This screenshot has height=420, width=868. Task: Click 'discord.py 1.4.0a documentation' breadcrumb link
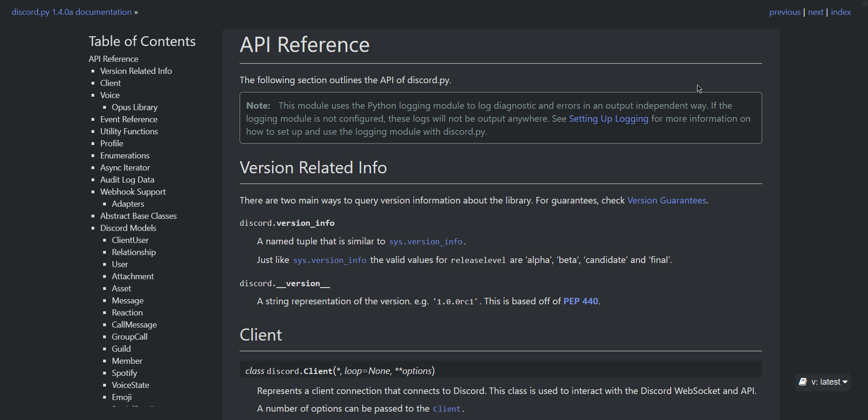72,12
